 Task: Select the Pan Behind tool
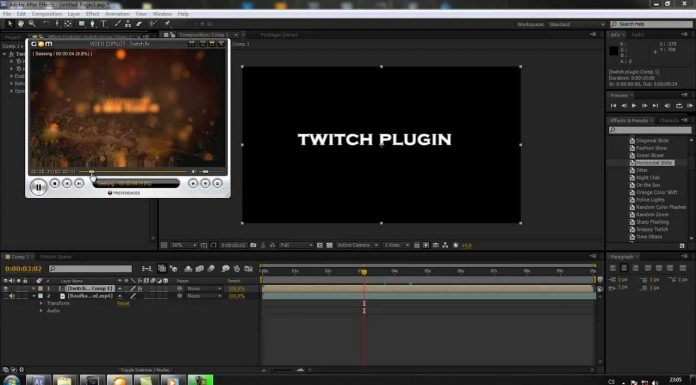pyautogui.click(x=67, y=24)
